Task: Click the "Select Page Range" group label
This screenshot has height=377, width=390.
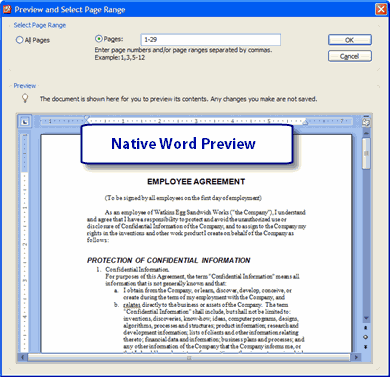Action: click(40, 25)
